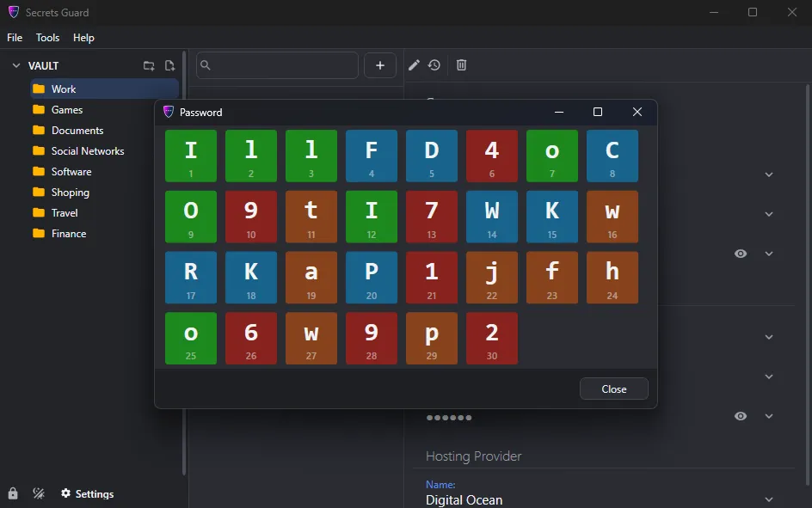
Task: Select the Games folder label
Action: coord(67,110)
